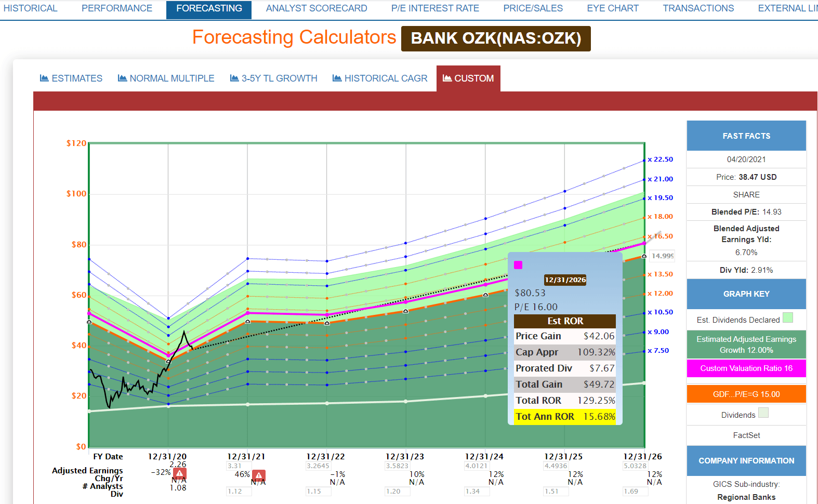Switch to EYE CHART tab
This screenshot has width=818, height=504.
pyautogui.click(x=613, y=8)
